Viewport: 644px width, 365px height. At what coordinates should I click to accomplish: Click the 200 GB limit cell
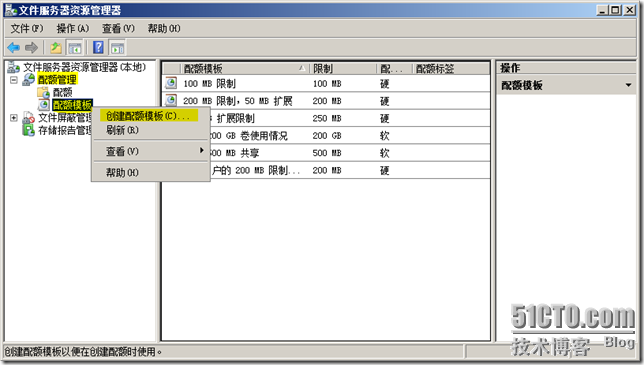tap(327, 135)
